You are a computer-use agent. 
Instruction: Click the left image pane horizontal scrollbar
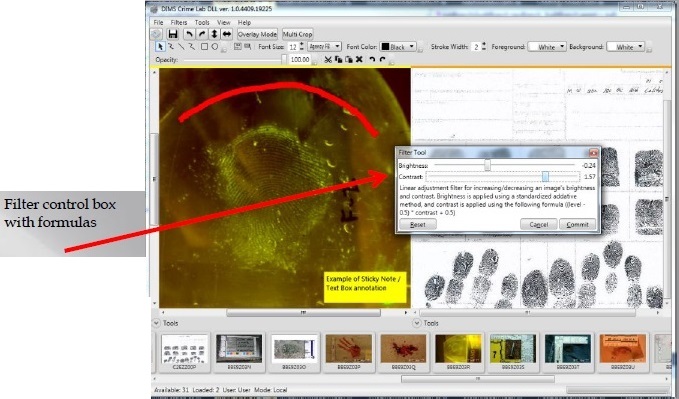coord(304,312)
